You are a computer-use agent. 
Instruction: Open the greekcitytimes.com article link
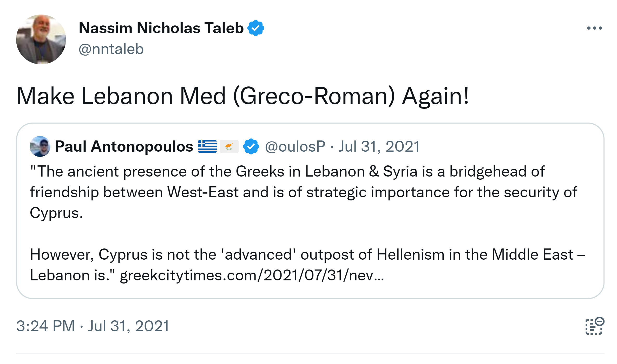coord(252,275)
